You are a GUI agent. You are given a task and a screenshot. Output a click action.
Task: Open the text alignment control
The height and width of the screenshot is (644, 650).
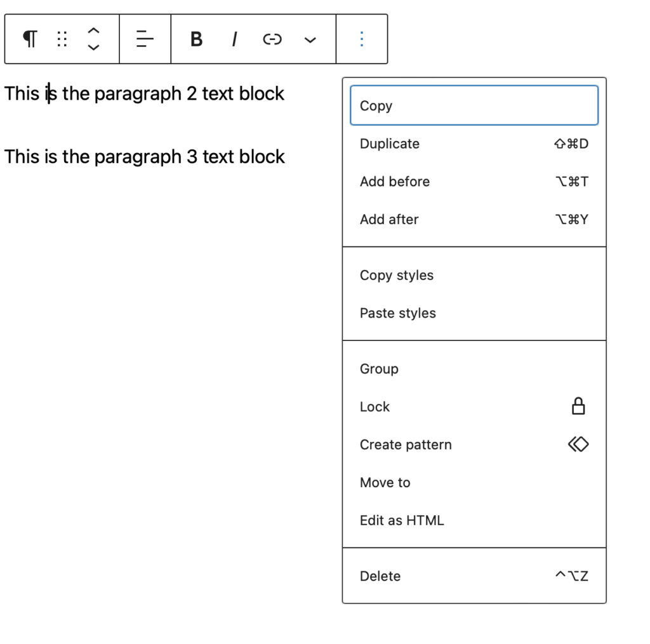(x=145, y=39)
